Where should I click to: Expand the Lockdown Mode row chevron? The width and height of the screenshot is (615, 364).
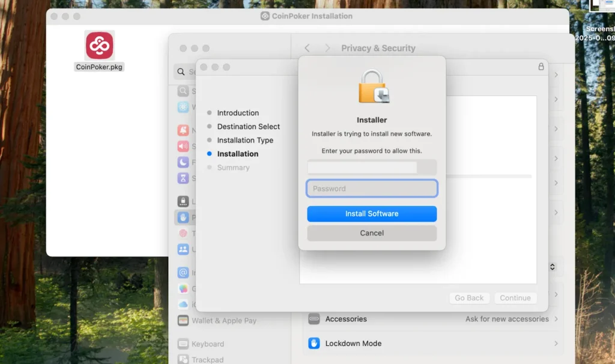coord(556,344)
